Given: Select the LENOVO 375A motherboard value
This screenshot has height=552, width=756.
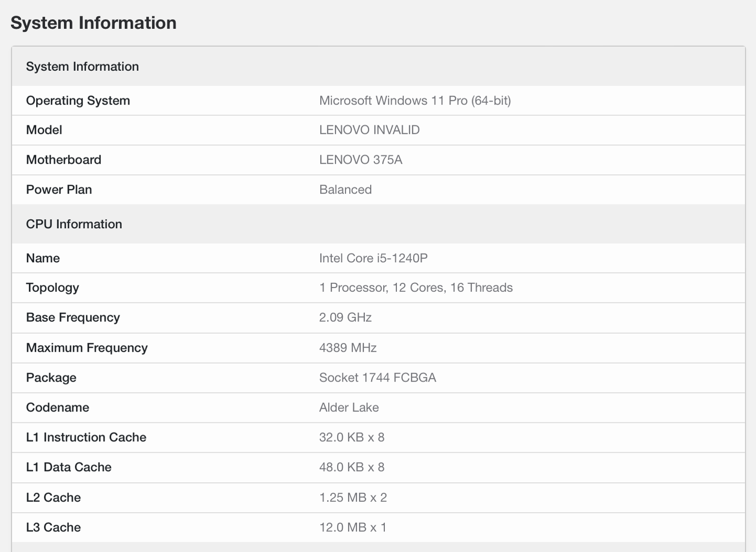Looking at the screenshot, I should (361, 160).
